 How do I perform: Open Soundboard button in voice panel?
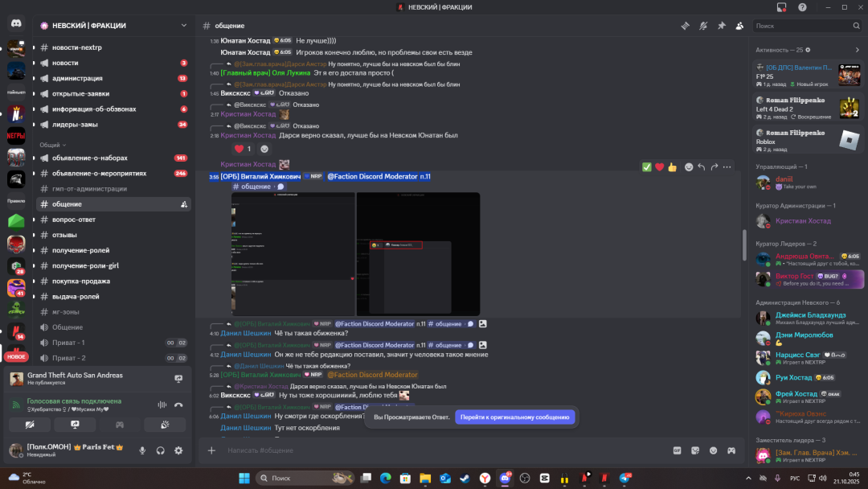point(165,424)
